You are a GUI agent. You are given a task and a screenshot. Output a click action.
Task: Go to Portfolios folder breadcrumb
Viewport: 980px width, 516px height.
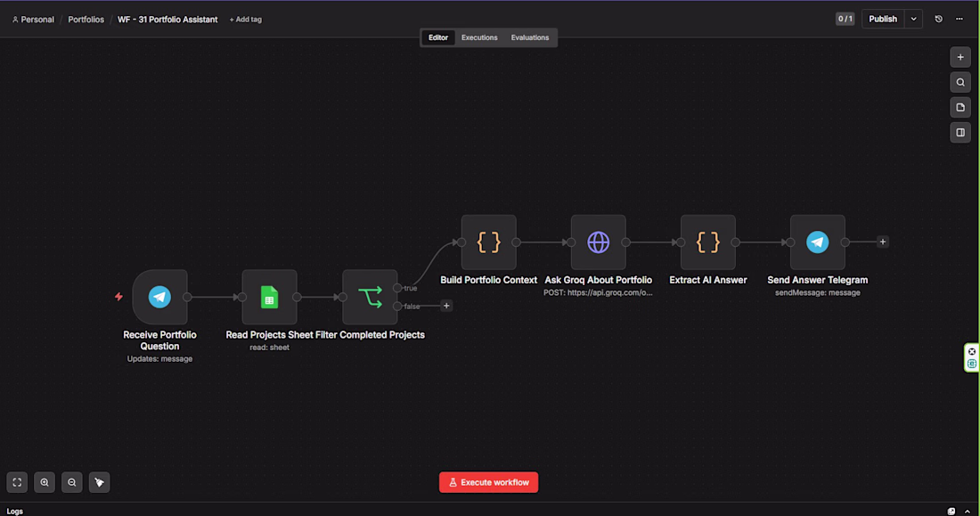(x=86, y=20)
